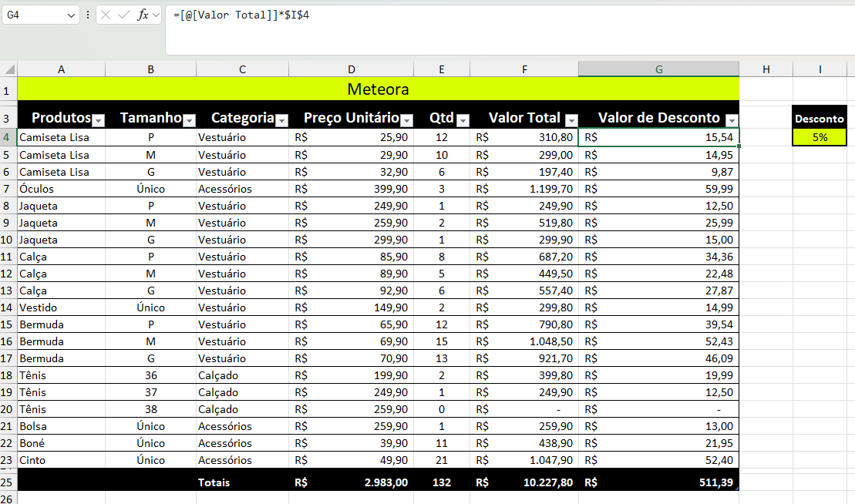855x504 pixels.
Task: Click Valor Total 1.199,70 cell
Action: pyautogui.click(x=524, y=189)
